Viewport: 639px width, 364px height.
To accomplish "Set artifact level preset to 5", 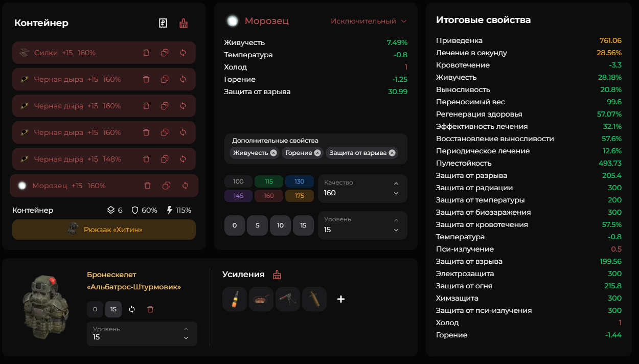I will point(257,225).
